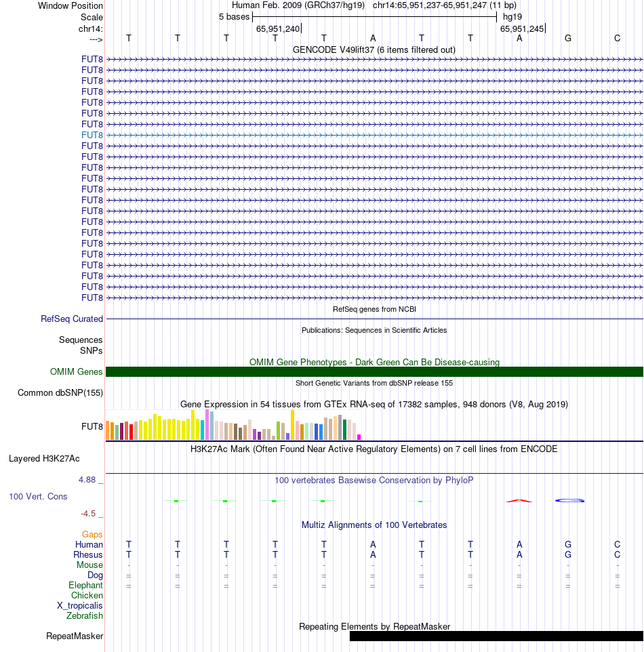
Task: Click the highlighted light-blue FUT8 transcript label
Action: [x=92, y=135]
